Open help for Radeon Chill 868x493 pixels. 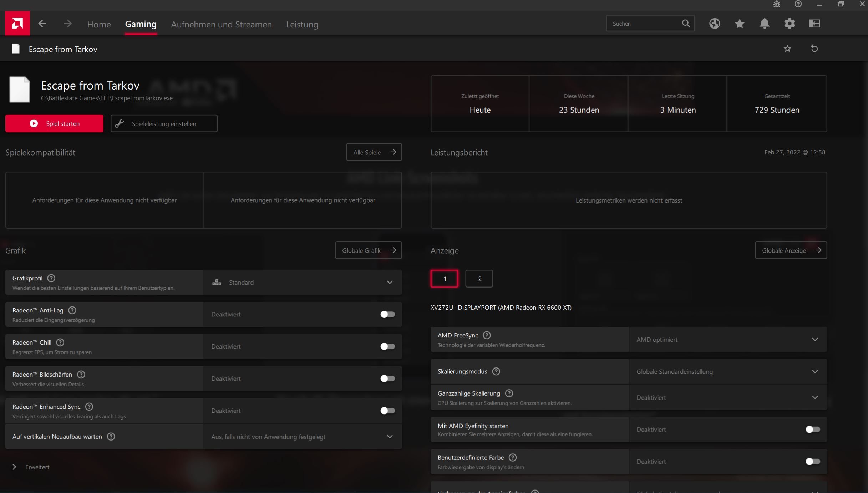[x=60, y=342]
